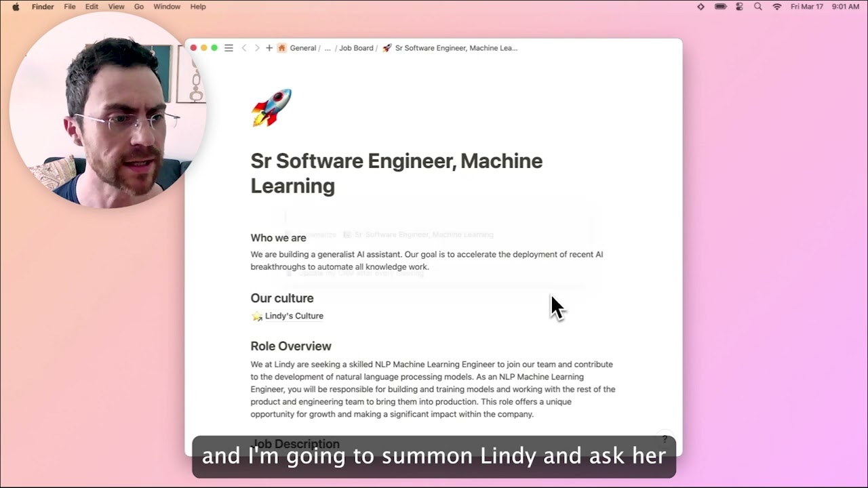Open Spotlight search icon
The height and width of the screenshot is (488, 868).
pos(758,7)
